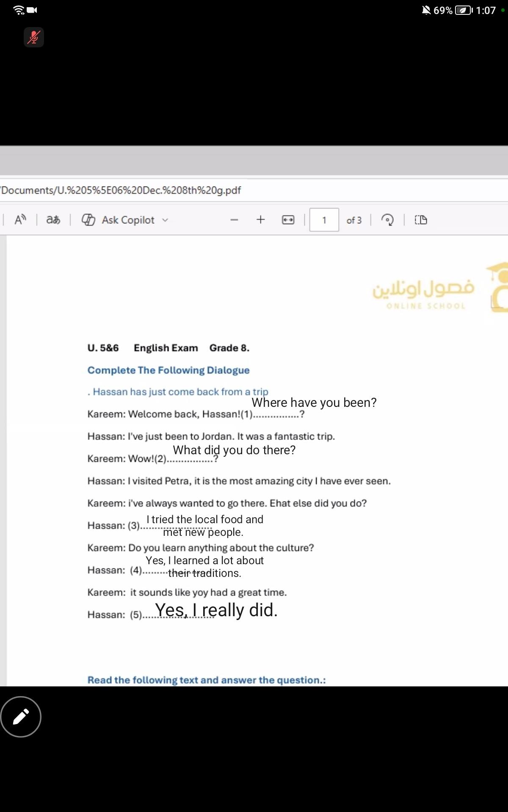Tap the pencil annotate button
The image size is (508, 812).
tap(21, 716)
